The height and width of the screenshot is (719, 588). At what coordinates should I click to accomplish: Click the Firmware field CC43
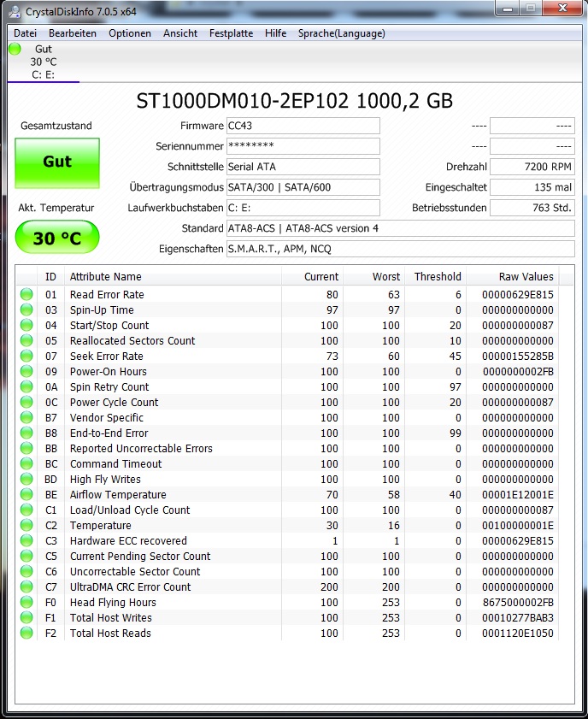pyautogui.click(x=303, y=126)
